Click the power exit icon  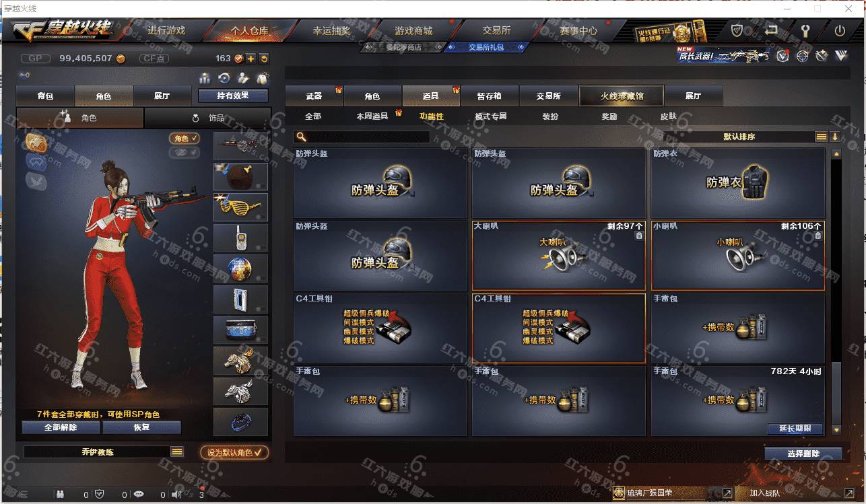click(840, 30)
